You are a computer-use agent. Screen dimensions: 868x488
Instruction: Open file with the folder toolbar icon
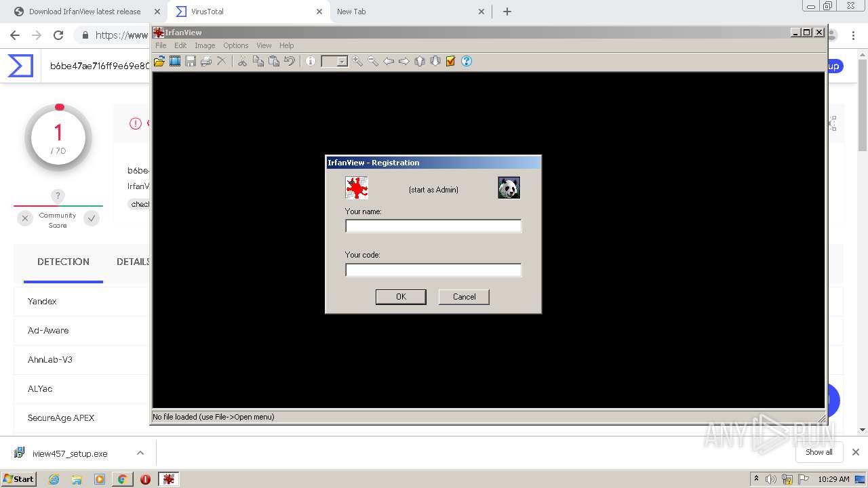(x=159, y=61)
